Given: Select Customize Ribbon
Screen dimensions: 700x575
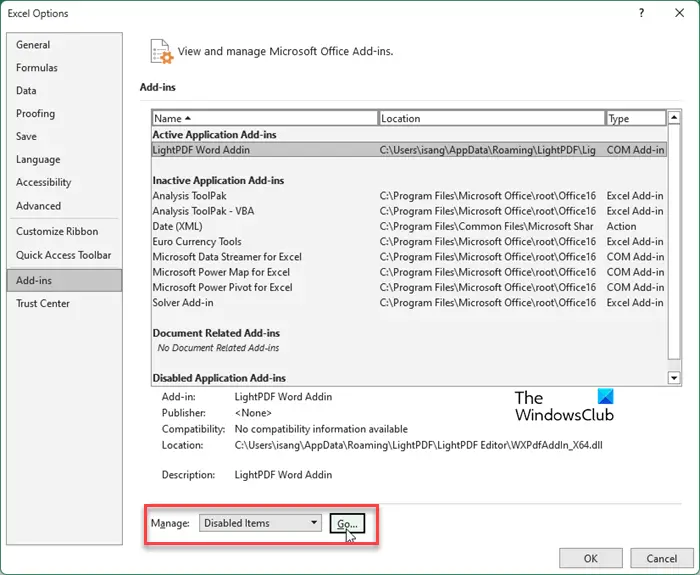Looking at the screenshot, I should tap(64, 231).
